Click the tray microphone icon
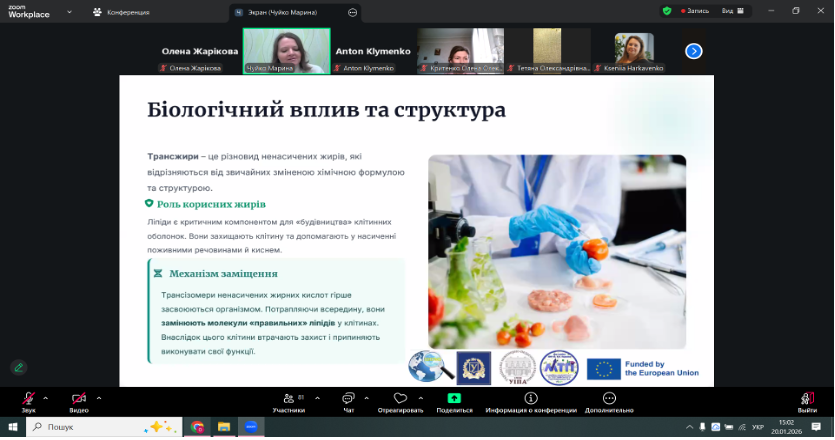Screen dimensions: 835x440 [x=702, y=427]
